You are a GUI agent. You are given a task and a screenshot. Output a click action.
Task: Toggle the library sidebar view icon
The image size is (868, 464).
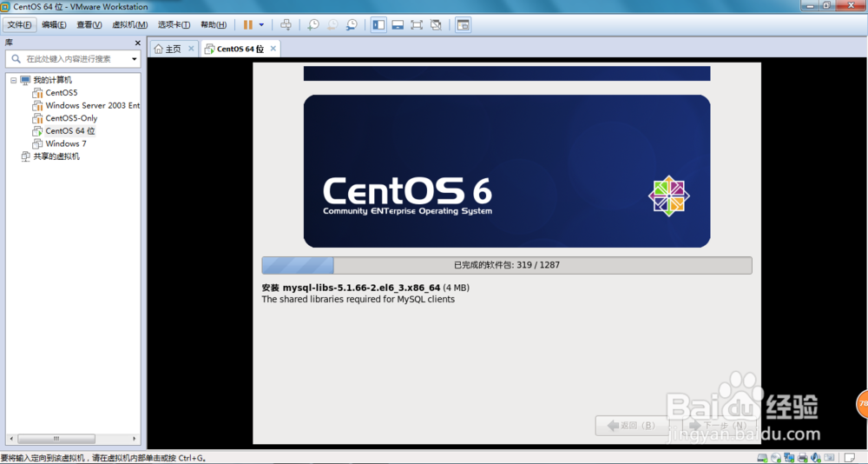coord(378,25)
